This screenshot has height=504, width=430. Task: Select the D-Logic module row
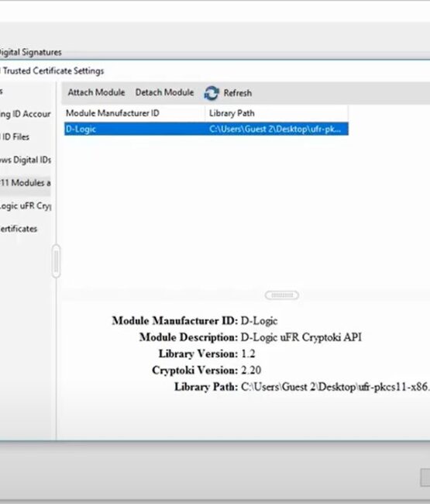pyautogui.click(x=206, y=129)
